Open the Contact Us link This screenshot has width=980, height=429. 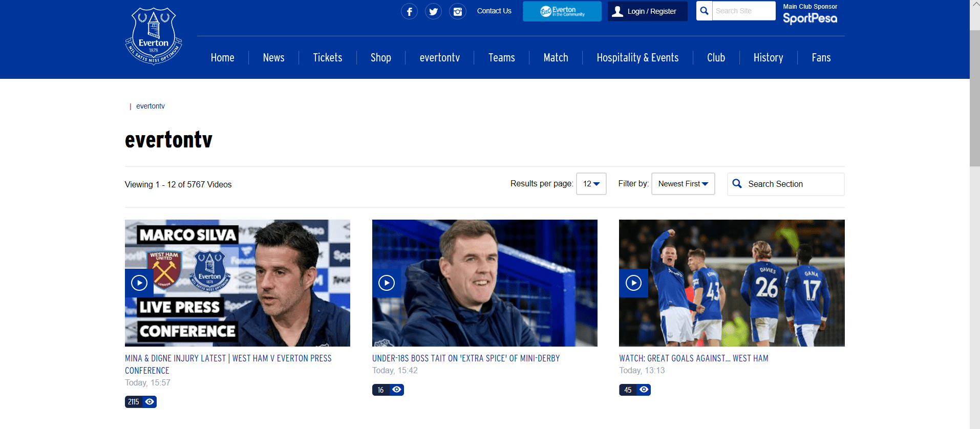pos(494,11)
